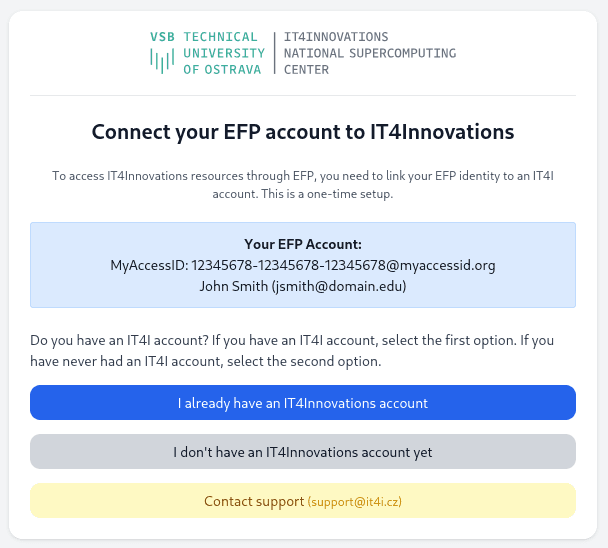Screen dimensions: 608x548
Task: Click the horizontal divider below the logo
Action: click(303, 95)
